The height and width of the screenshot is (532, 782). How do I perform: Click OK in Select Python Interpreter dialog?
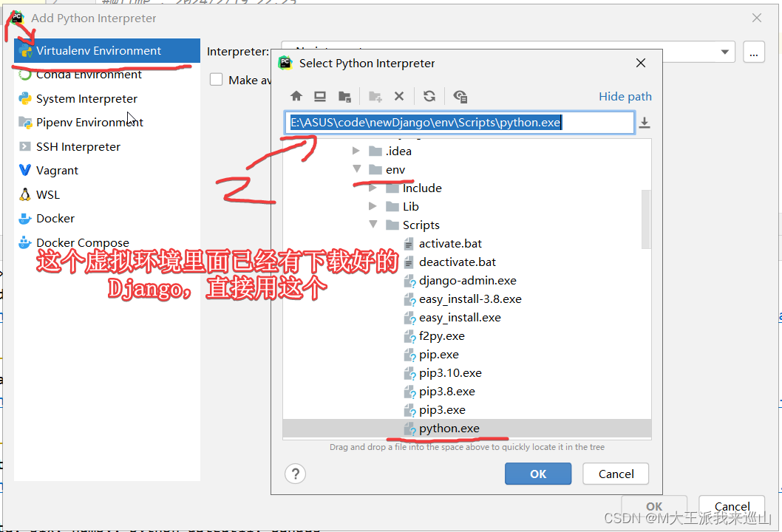538,474
